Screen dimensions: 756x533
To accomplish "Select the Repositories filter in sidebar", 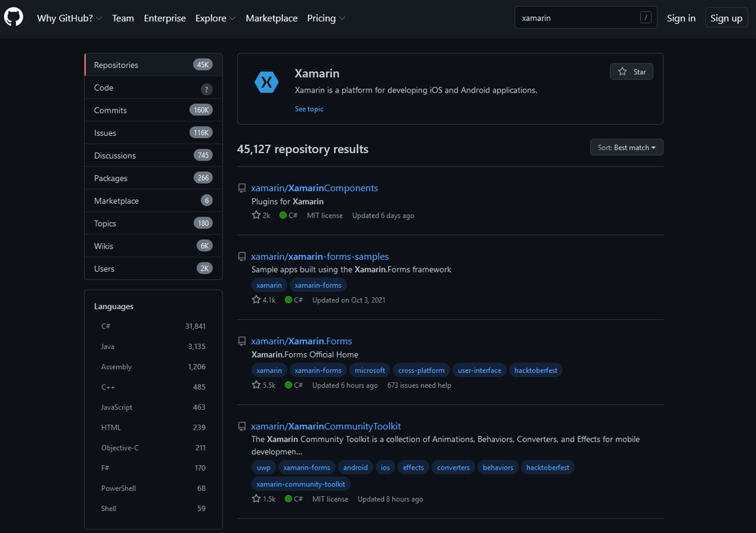I will pyautogui.click(x=153, y=65).
